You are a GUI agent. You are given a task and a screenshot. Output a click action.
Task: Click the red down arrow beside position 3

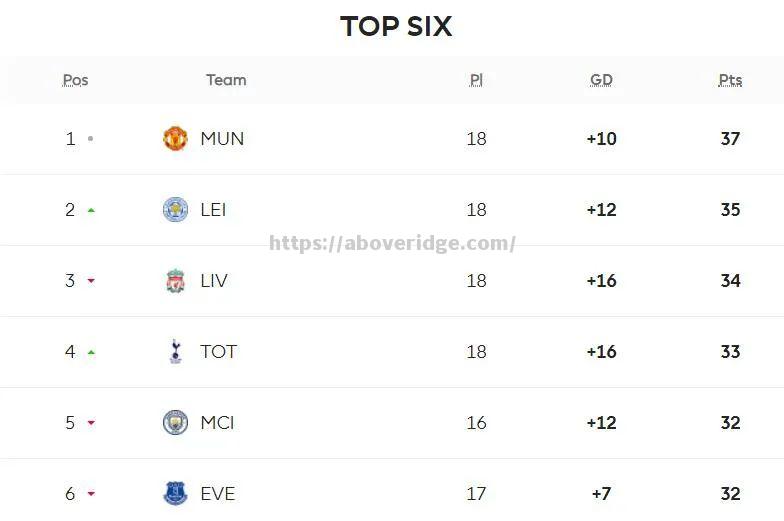click(91, 281)
